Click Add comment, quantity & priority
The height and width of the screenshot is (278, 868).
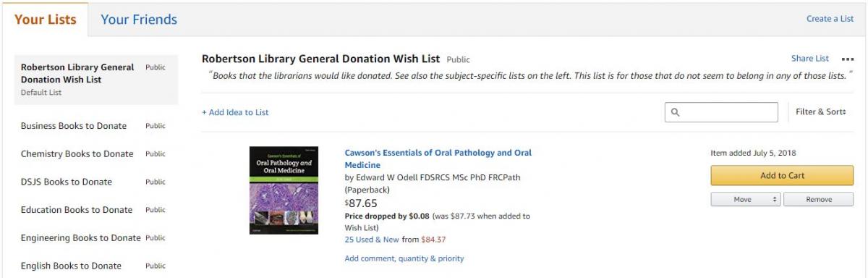click(404, 258)
